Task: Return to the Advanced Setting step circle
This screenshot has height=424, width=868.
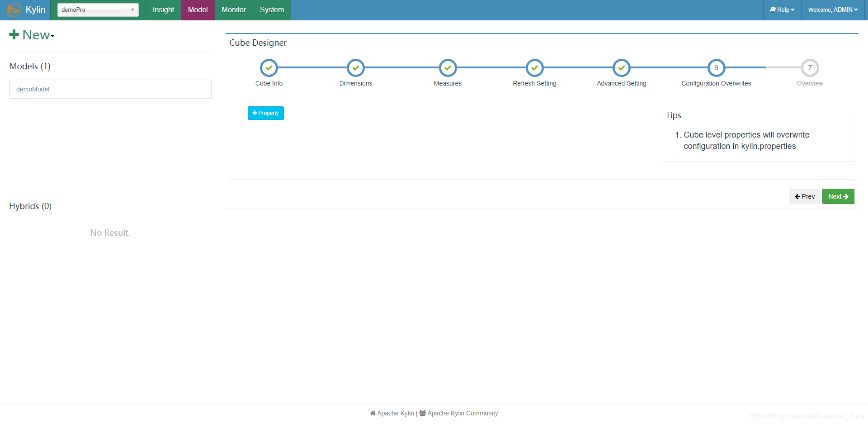Action: coord(622,68)
